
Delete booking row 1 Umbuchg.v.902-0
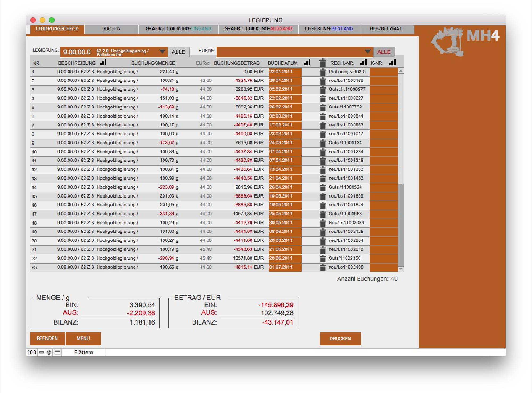(x=323, y=72)
